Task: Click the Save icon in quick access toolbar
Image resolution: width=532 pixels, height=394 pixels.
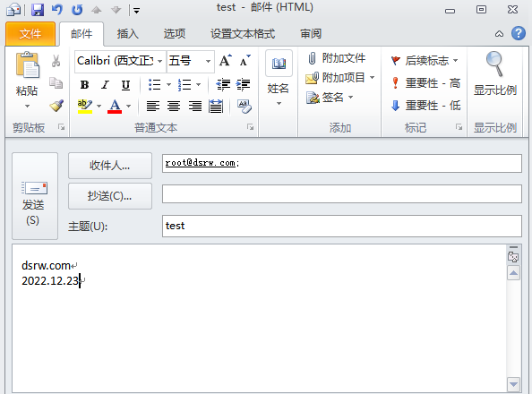Action: coord(38,10)
